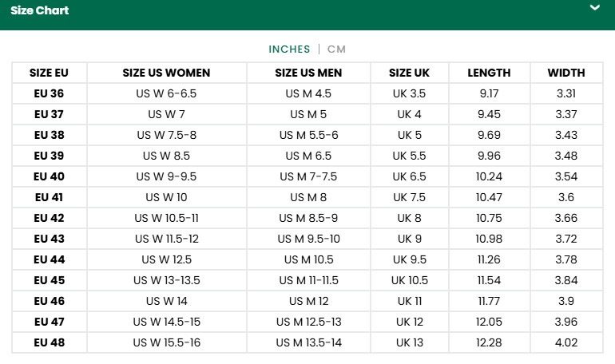Switch units to CM
This screenshot has height=364, width=615.
[x=336, y=49]
